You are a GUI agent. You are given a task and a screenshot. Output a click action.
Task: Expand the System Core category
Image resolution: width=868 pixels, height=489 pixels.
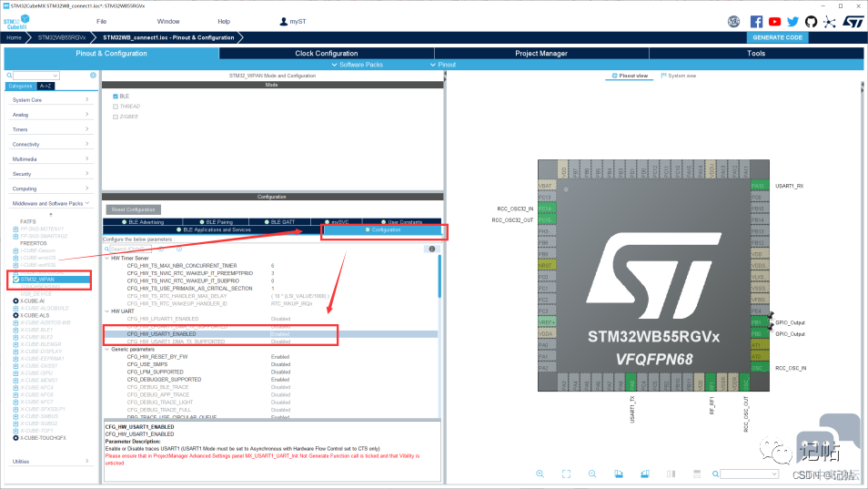pos(50,100)
